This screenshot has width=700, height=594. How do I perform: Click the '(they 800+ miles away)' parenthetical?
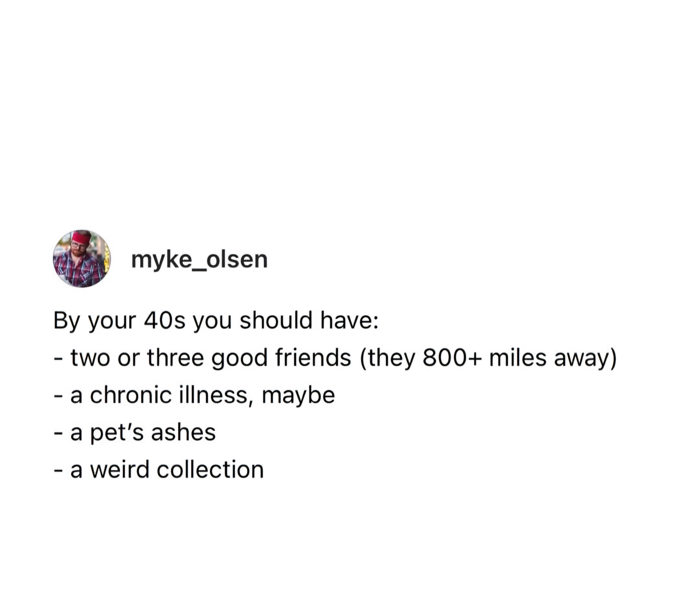(x=488, y=358)
